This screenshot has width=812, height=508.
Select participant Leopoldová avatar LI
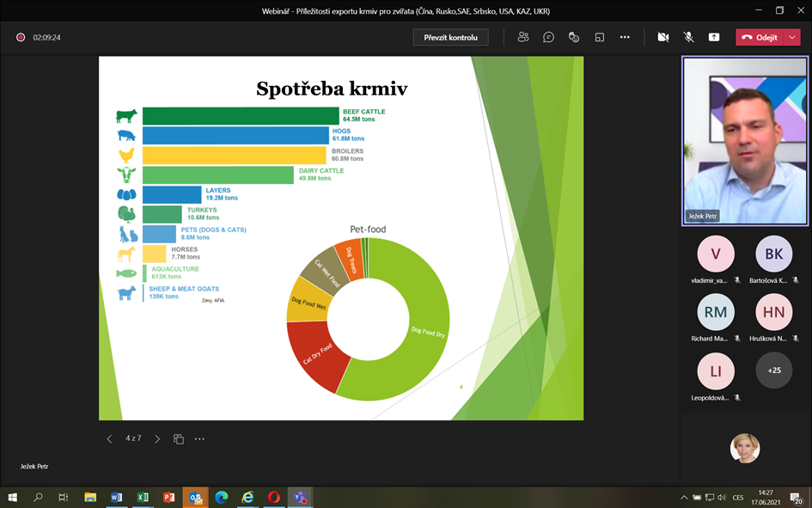pyautogui.click(x=716, y=370)
